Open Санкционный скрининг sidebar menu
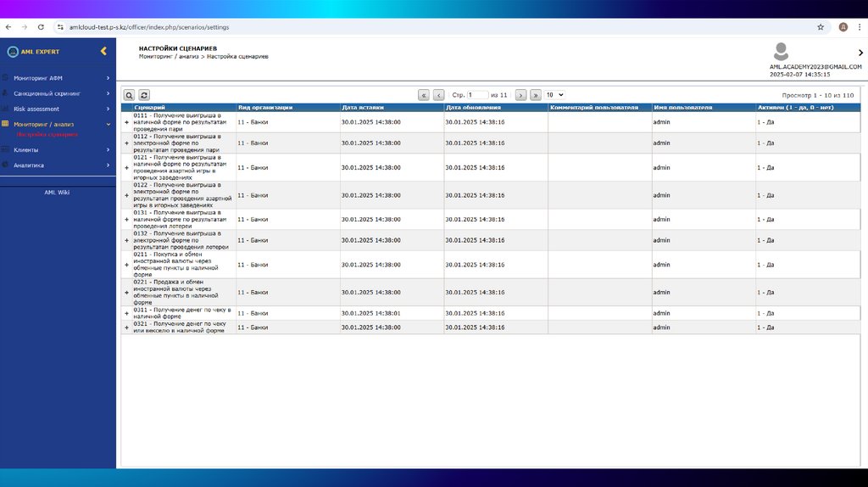 [58, 93]
